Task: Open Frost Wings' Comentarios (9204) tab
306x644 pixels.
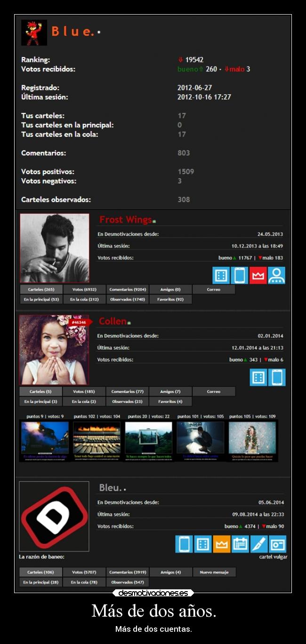Action: 127,289
